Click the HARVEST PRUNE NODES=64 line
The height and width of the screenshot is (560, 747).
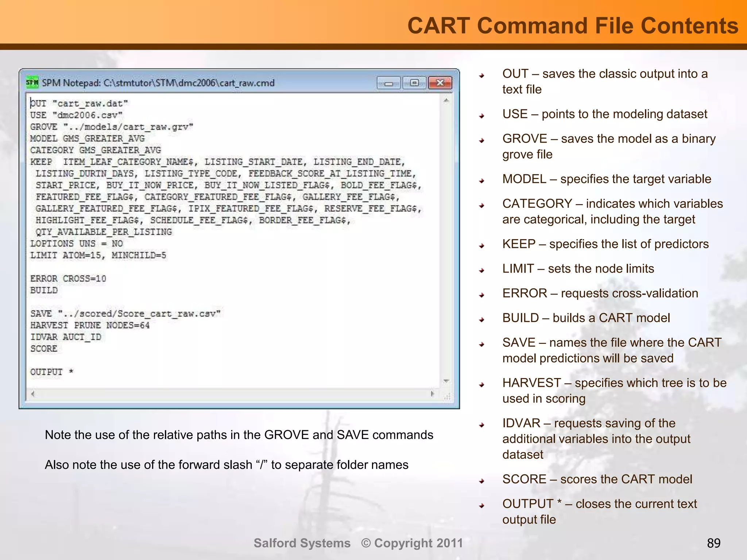(90, 325)
